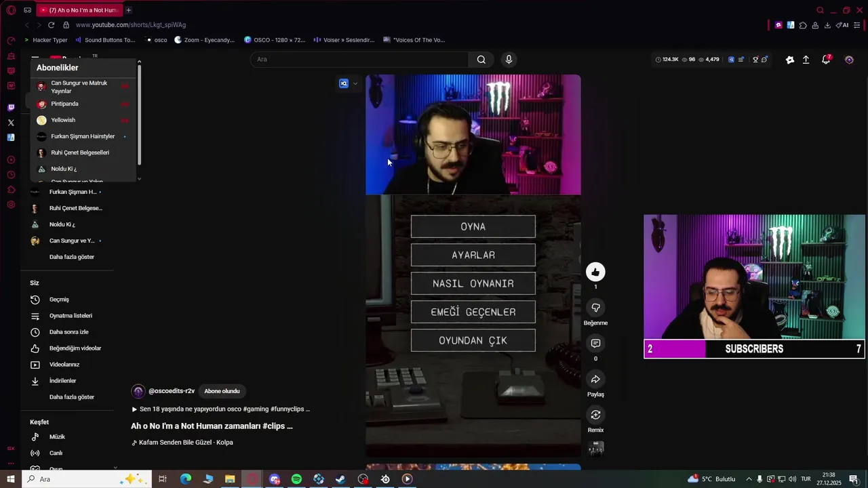Open browser downloads icon
868x488 pixels.
coord(827,25)
